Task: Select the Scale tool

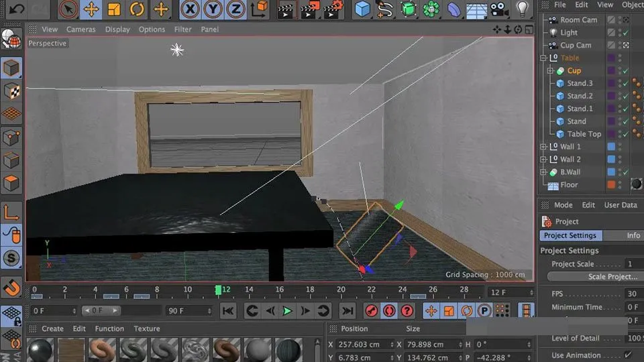Action: pyautogui.click(x=114, y=9)
